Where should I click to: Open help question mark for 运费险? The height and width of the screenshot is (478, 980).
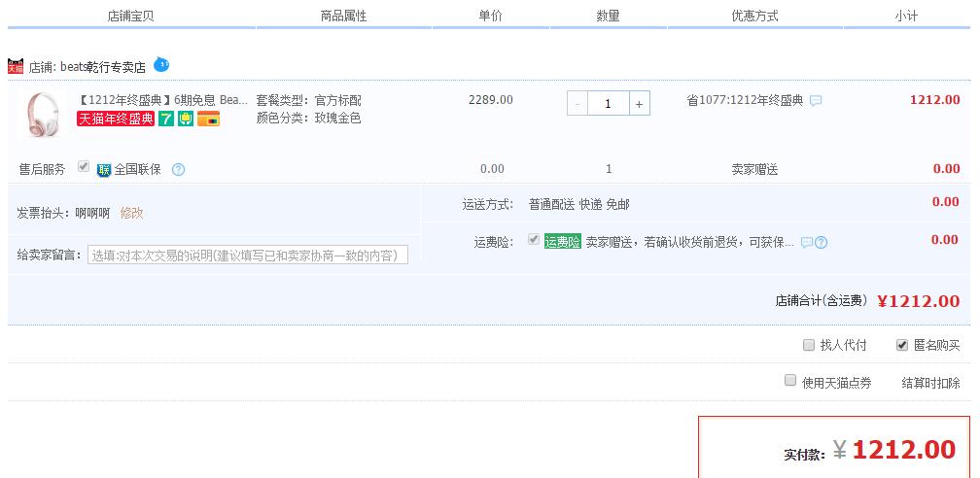coord(822,243)
